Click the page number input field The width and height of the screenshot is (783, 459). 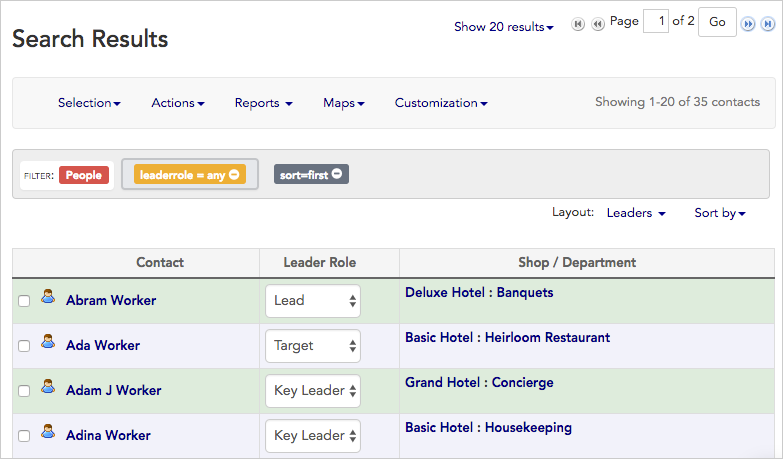656,21
